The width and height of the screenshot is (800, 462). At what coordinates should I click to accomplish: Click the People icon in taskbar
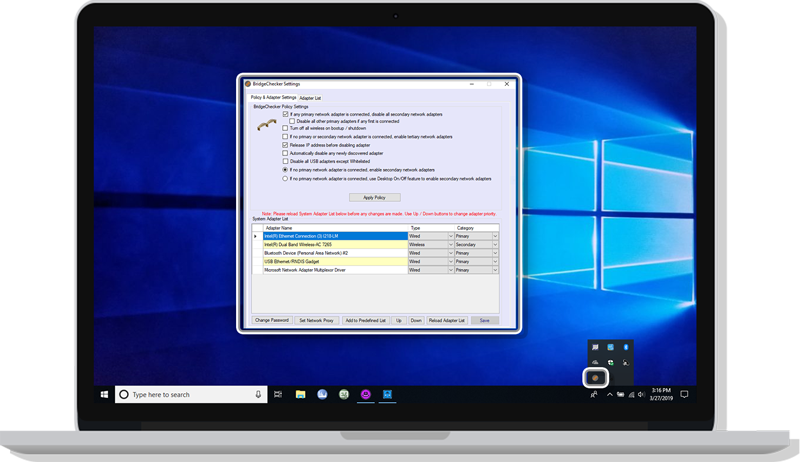(594, 394)
